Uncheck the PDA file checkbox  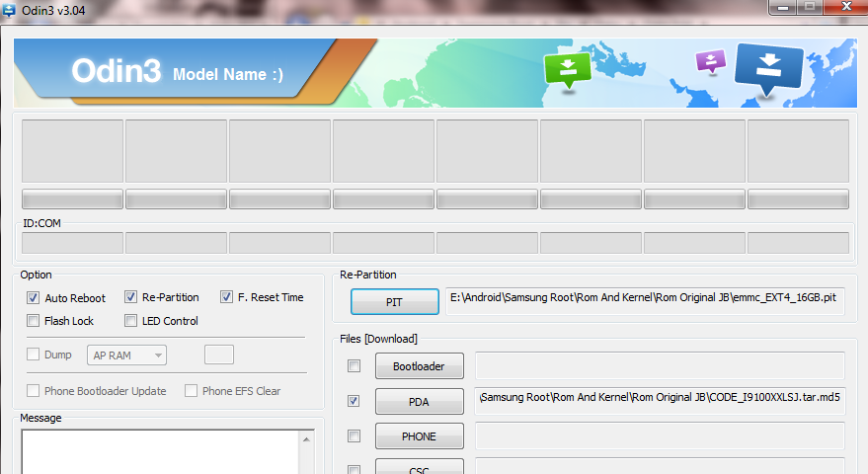click(x=354, y=401)
